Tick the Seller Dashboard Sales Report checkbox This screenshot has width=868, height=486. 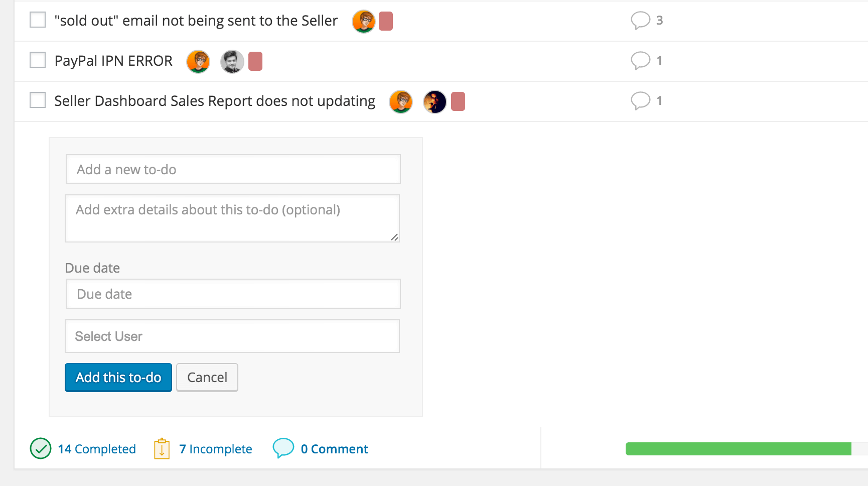pos(38,100)
